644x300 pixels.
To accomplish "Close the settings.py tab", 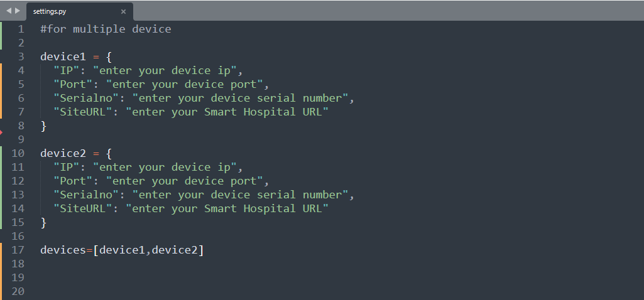I will click(x=123, y=11).
